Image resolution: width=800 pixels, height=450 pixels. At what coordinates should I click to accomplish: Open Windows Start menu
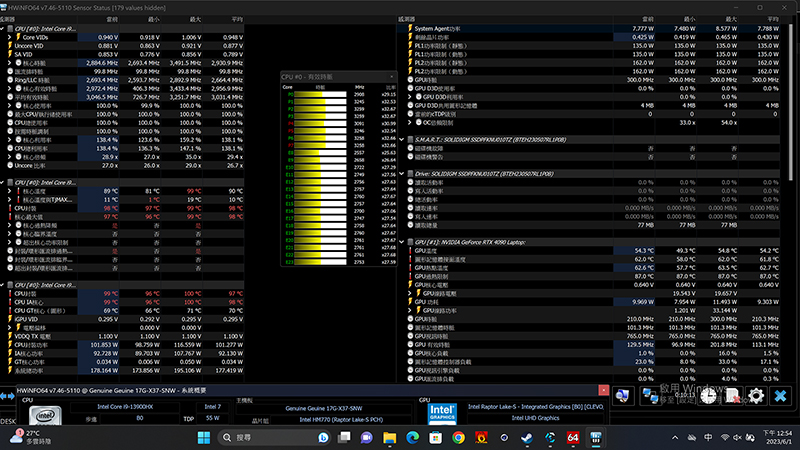[204, 438]
